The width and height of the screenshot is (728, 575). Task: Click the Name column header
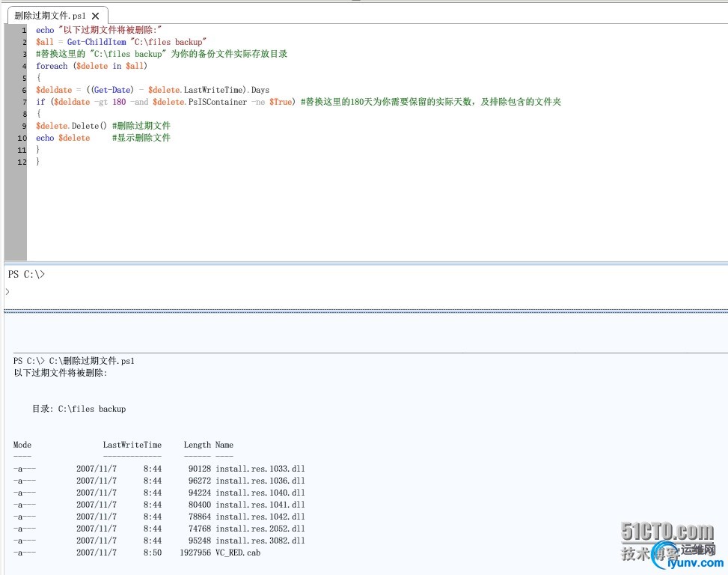tap(224, 445)
